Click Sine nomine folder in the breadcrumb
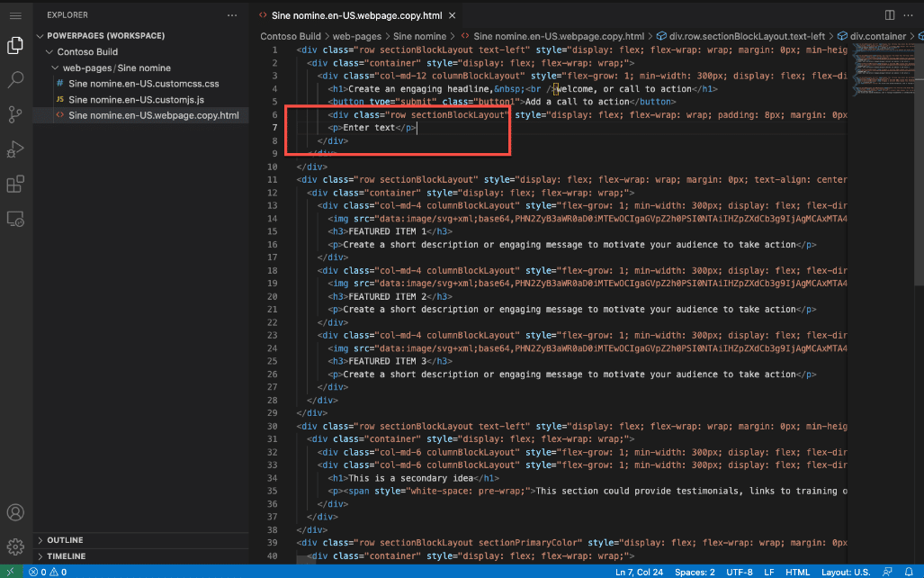Image resolution: width=924 pixels, height=578 pixels. point(419,37)
